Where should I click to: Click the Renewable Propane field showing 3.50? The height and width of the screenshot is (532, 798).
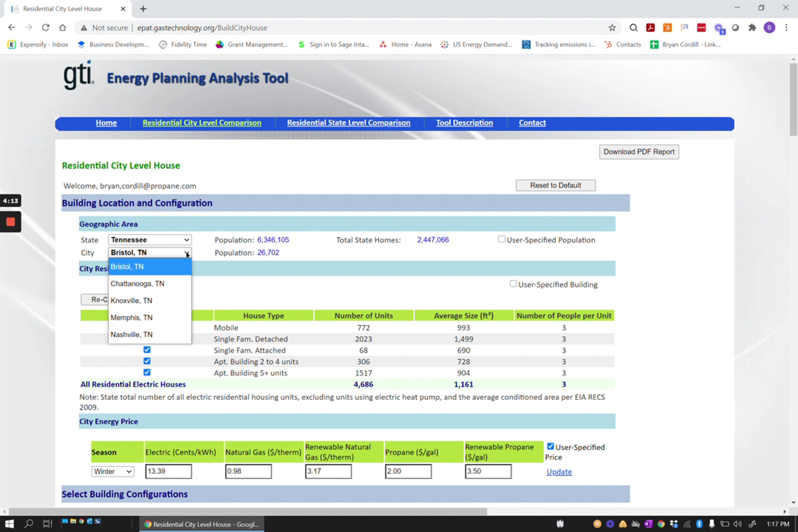(x=488, y=471)
